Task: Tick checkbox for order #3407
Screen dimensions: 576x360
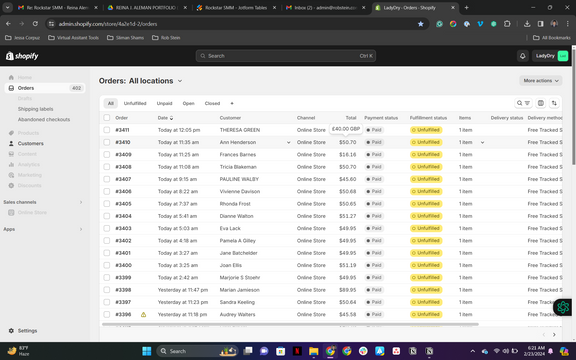Action: 107,179
